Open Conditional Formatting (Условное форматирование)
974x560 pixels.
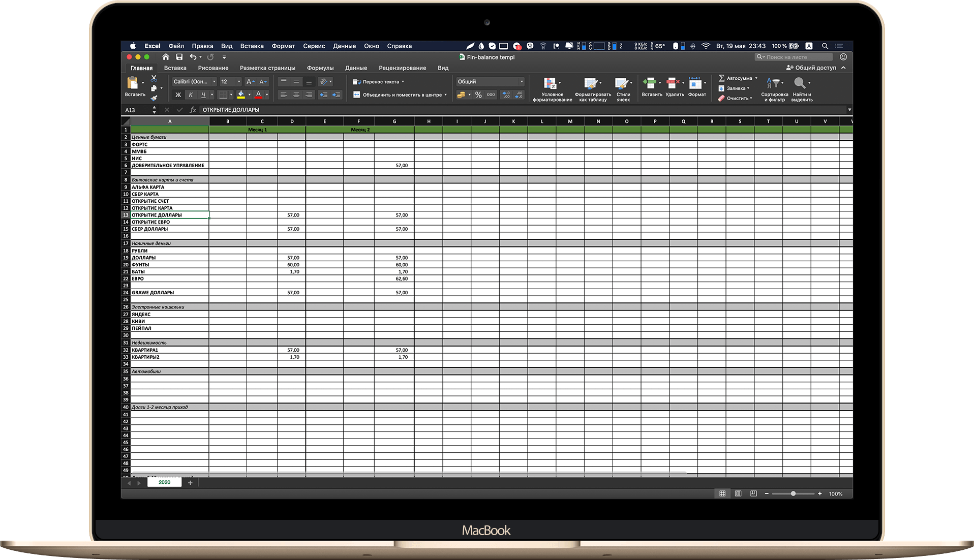tap(552, 90)
